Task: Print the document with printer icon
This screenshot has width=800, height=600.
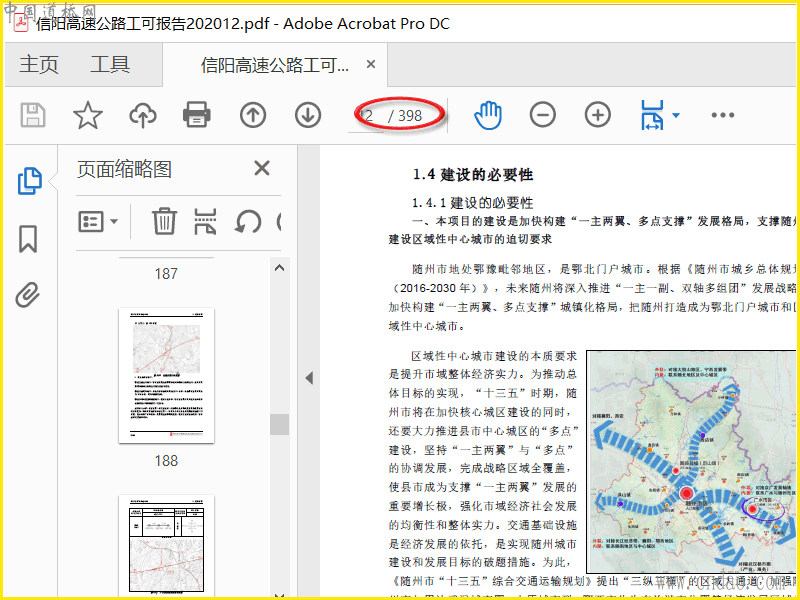Action: pyautogui.click(x=197, y=115)
